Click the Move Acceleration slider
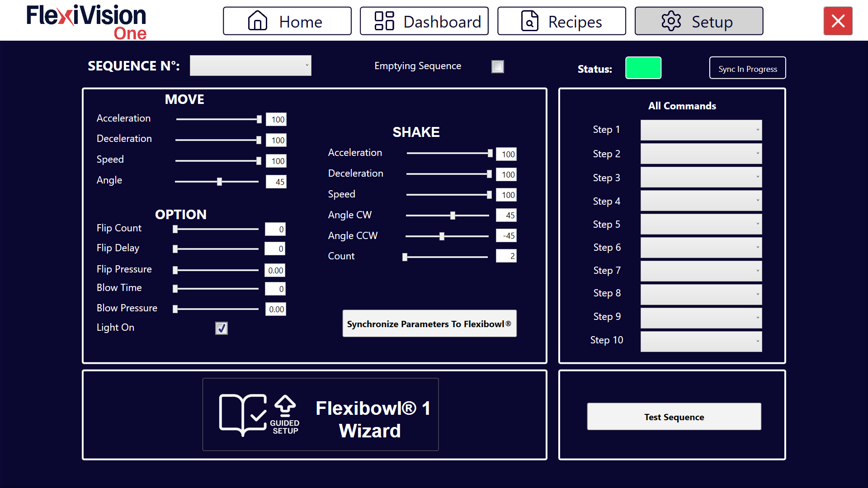 (219, 119)
